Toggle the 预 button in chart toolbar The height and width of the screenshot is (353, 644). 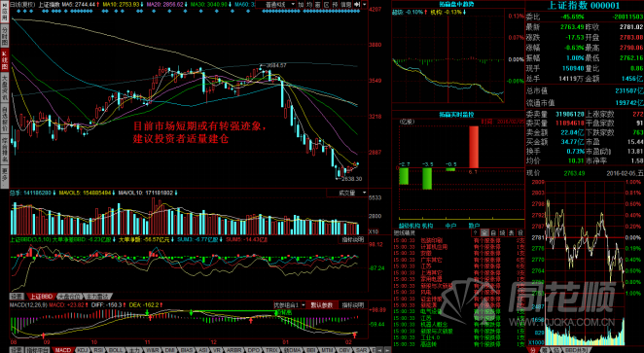point(336,5)
